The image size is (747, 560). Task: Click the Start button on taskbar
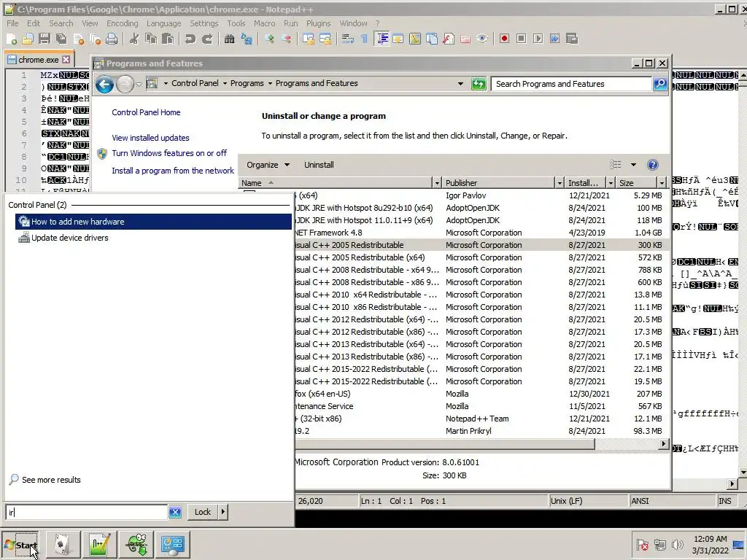pos(20,545)
